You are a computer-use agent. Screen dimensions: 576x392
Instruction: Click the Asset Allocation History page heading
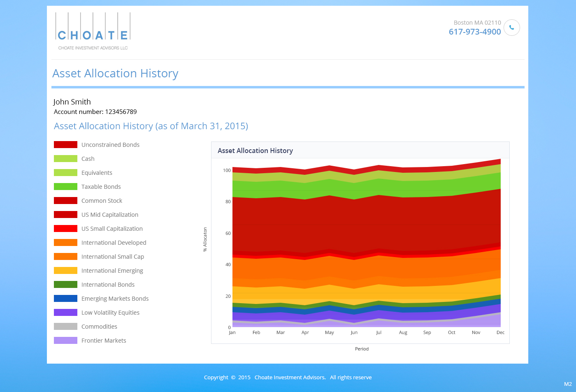(115, 73)
